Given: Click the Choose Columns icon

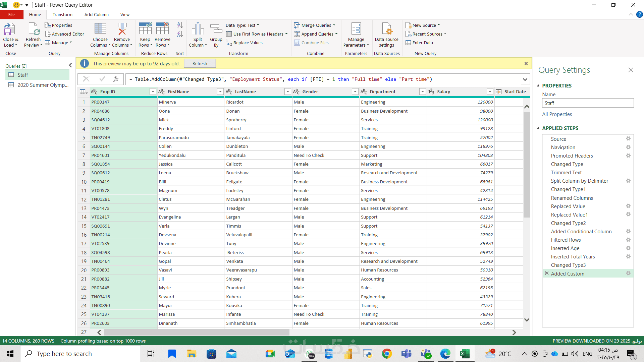Looking at the screenshot, I should [100, 29].
